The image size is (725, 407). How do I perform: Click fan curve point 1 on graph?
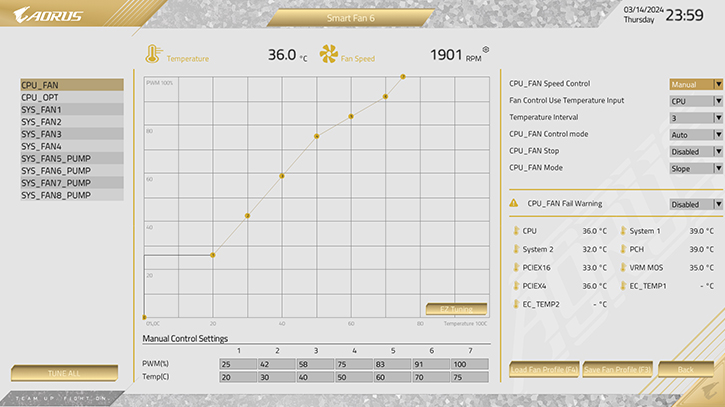click(213, 255)
